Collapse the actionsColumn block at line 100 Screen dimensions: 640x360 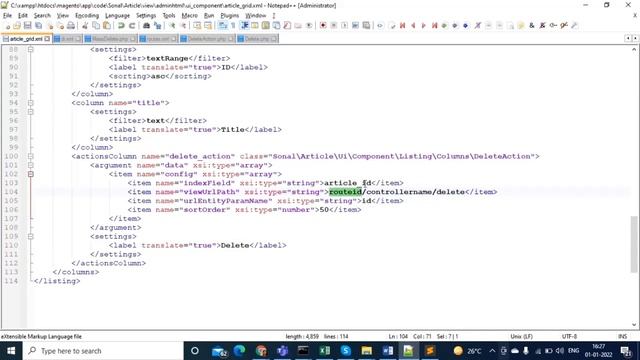pos(31,156)
